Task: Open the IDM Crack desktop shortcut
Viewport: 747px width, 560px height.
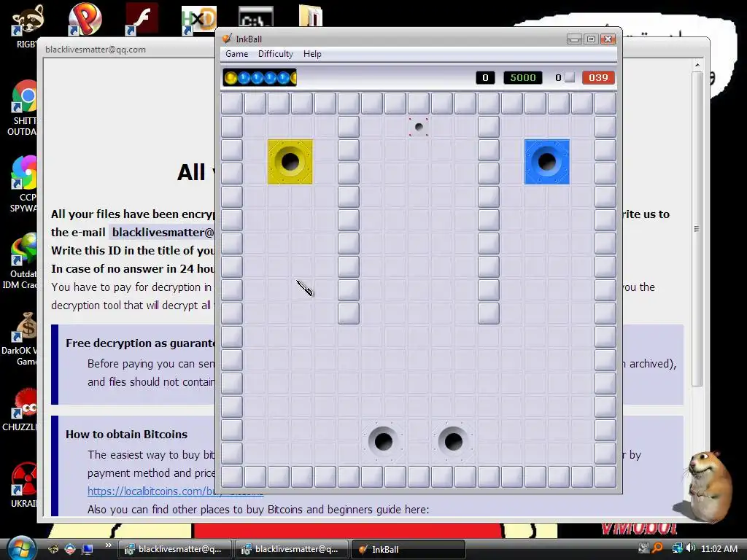Action: [21, 261]
